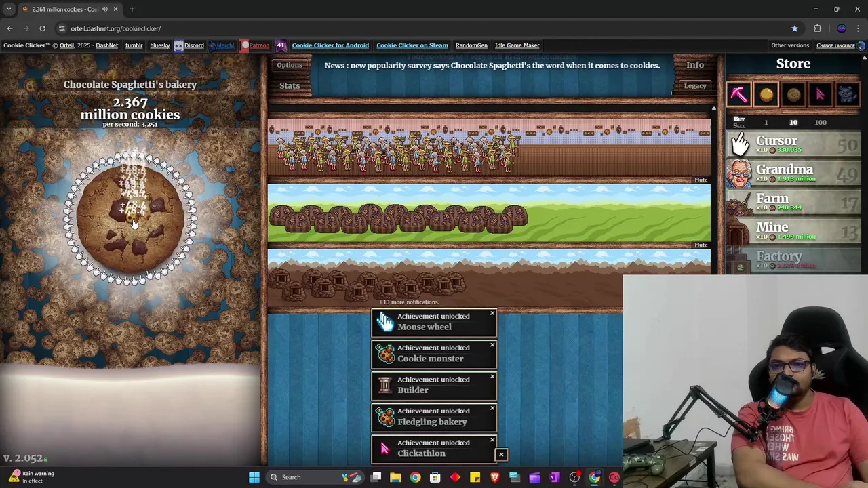Viewport: 868px width, 488px height.
Task: Click the news ticker headline
Action: tap(492, 66)
